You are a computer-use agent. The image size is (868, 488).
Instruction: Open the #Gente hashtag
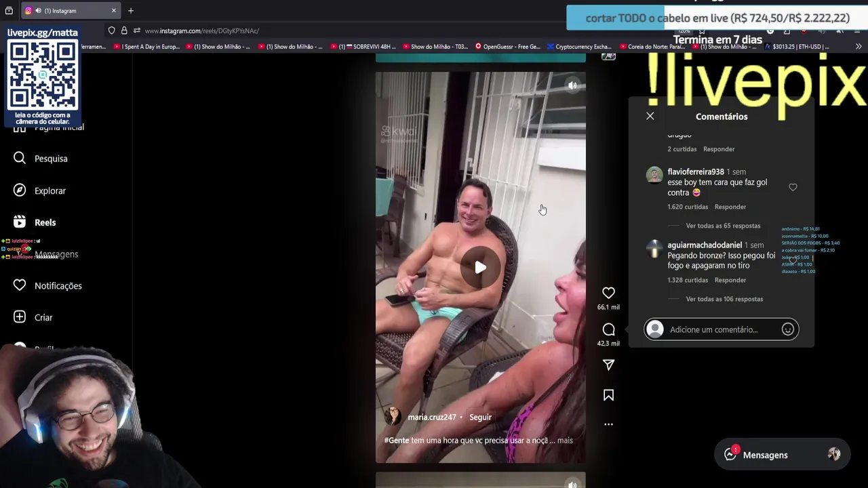coord(397,441)
